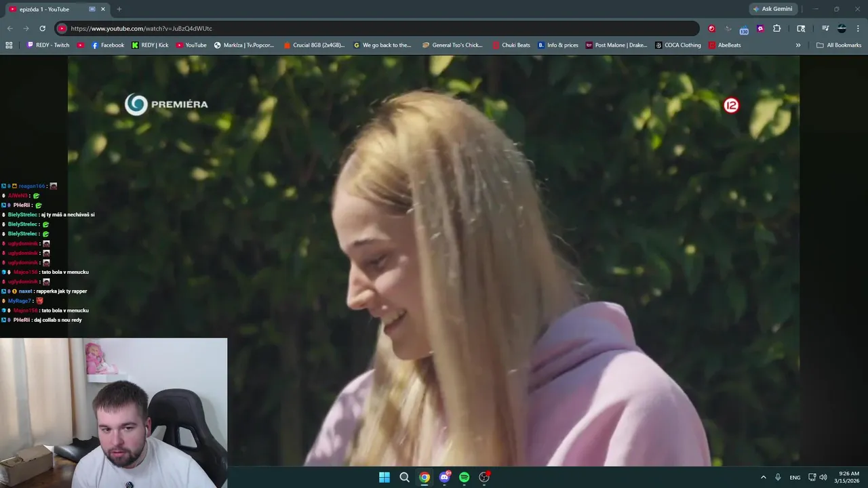Expand the hidden system tray icons
The image size is (868, 488).
[763, 477]
